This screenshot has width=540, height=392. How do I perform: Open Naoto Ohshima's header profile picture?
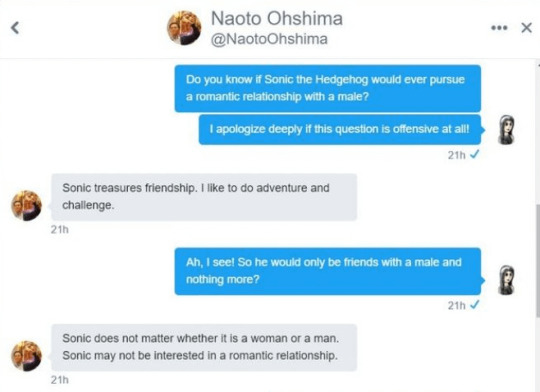click(x=184, y=28)
